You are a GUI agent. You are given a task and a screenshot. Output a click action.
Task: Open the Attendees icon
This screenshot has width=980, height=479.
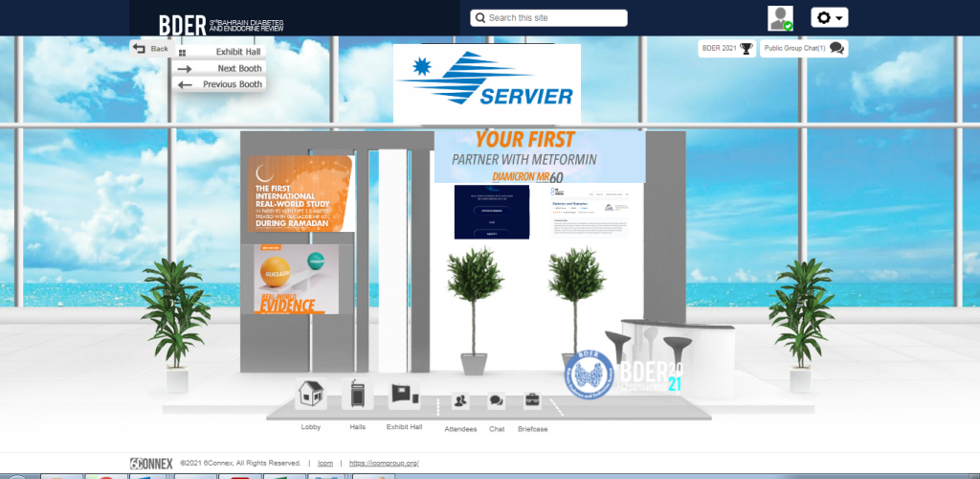(x=460, y=402)
